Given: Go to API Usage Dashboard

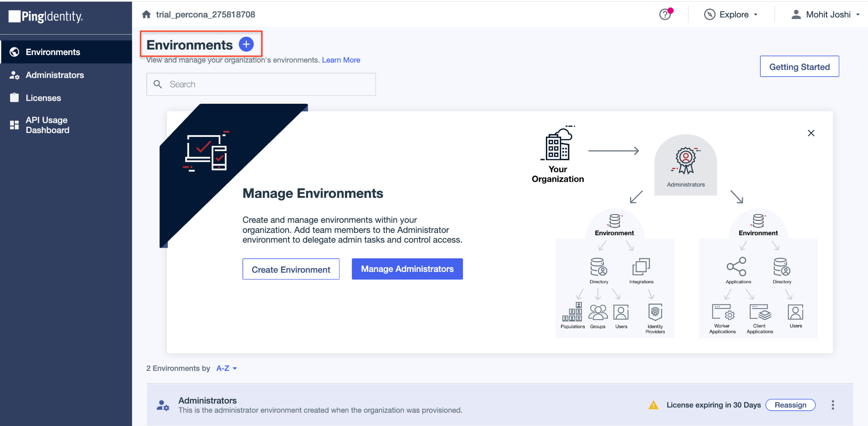Looking at the screenshot, I should pyautogui.click(x=47, y=125).
